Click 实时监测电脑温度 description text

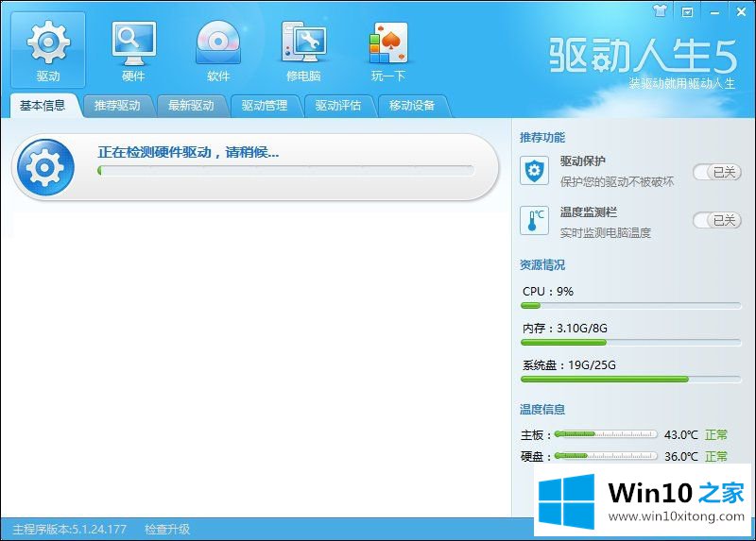606,232
